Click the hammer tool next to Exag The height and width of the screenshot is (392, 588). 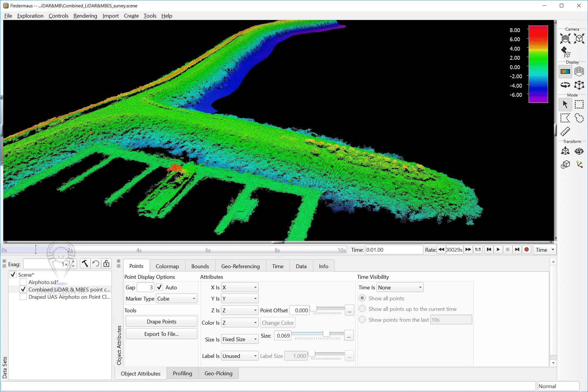[85, 264]
